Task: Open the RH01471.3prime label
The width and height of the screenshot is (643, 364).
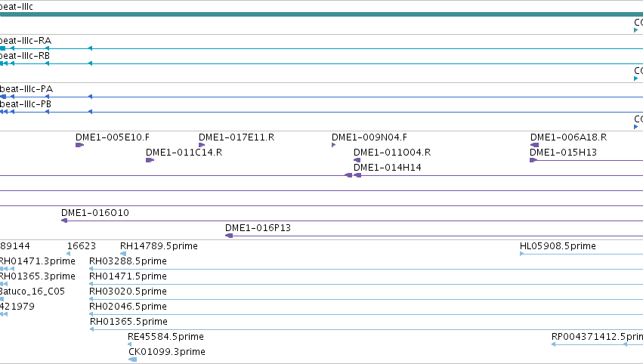Action: (x=37, y=261)
